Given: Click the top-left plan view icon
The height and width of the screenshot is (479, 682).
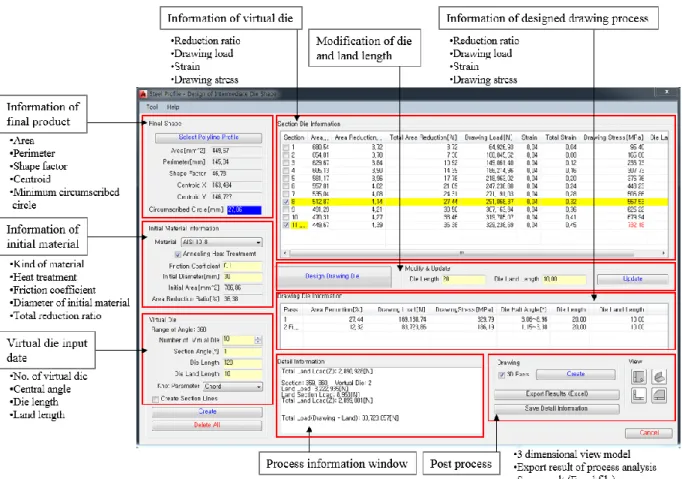Looking at the screenshot, I should (x=639, y=377).
